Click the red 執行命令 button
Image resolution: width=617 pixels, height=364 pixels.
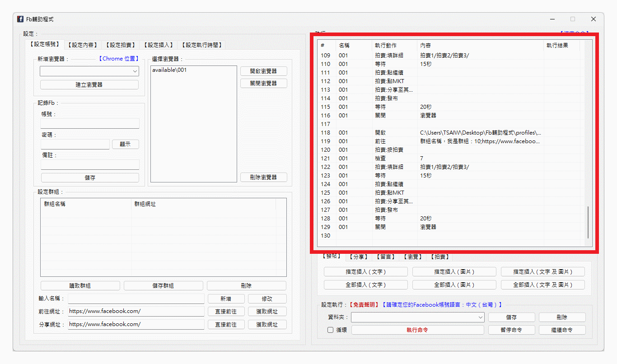(417, 330)
